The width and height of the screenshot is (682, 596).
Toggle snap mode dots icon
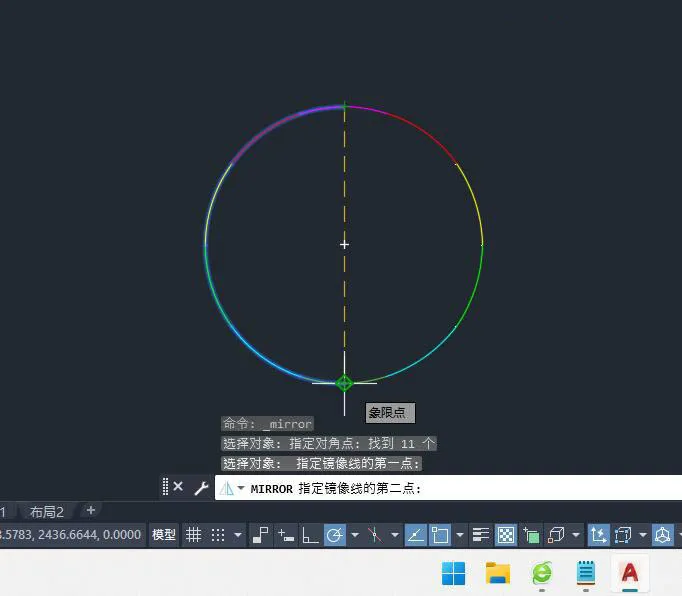(x=218, y=535)
